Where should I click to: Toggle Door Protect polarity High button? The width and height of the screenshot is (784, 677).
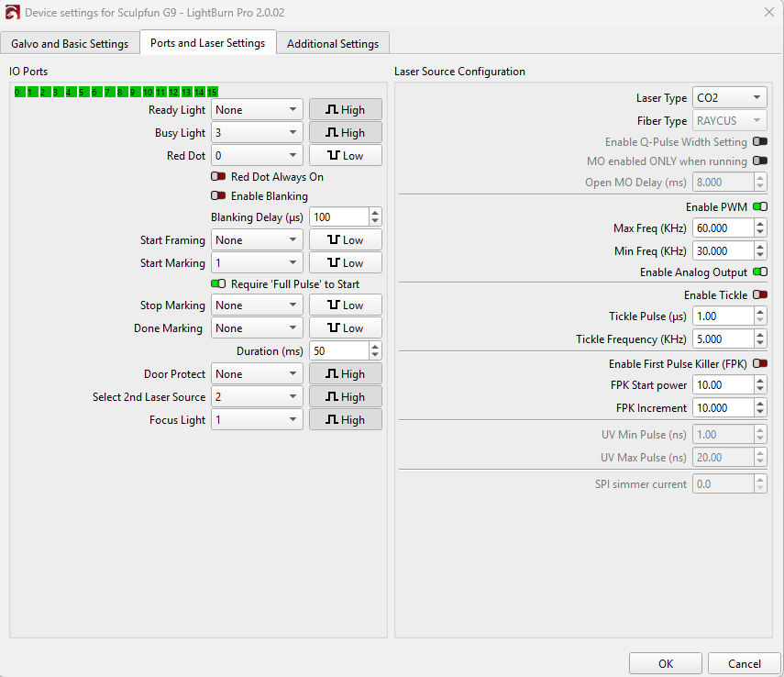tap(345, 374)
